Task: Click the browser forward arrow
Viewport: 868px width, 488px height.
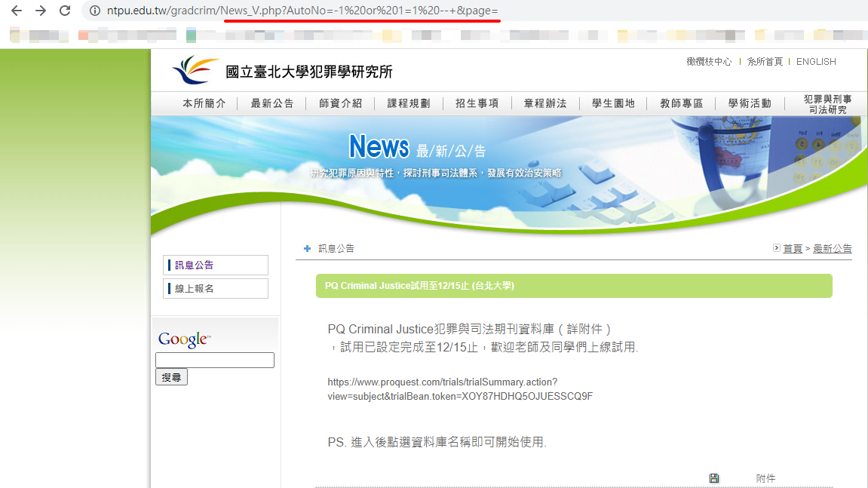Action: (41, 11)
